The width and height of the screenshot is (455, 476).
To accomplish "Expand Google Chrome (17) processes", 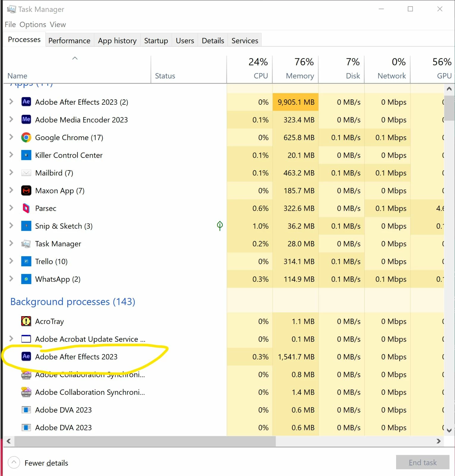I will tap(11, 137).
